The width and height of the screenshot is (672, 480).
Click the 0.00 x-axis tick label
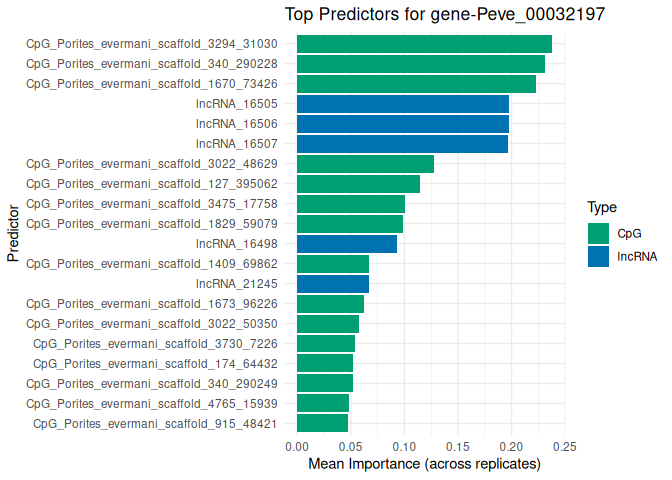click(x=297, y=447)
